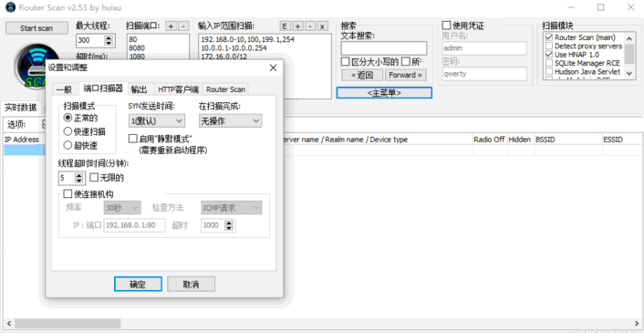Switch to the 一般 tab
Screen dimensions: 644x333
click(x=65, y=89)
